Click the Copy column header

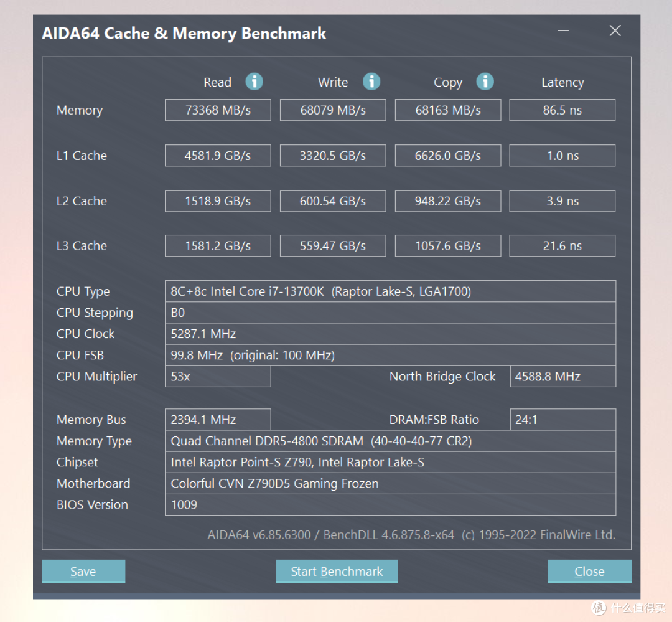[448, 82]
